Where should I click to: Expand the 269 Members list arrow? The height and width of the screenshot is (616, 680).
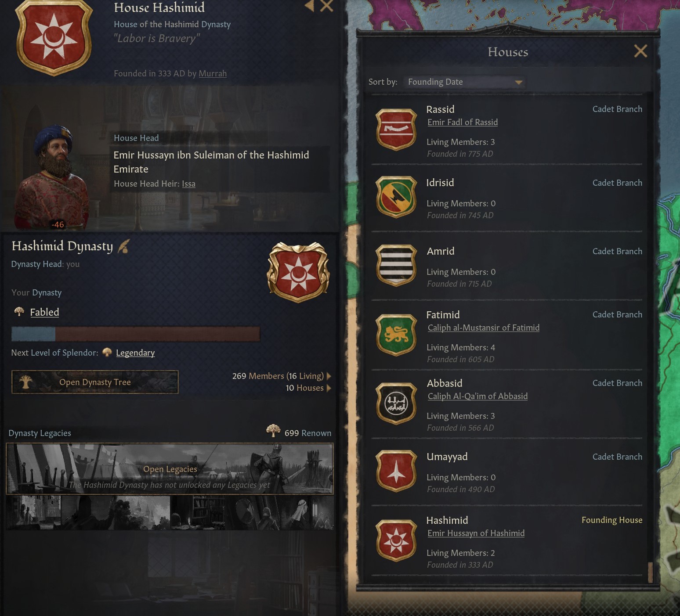pyautogui.click(x=329, y=376)
